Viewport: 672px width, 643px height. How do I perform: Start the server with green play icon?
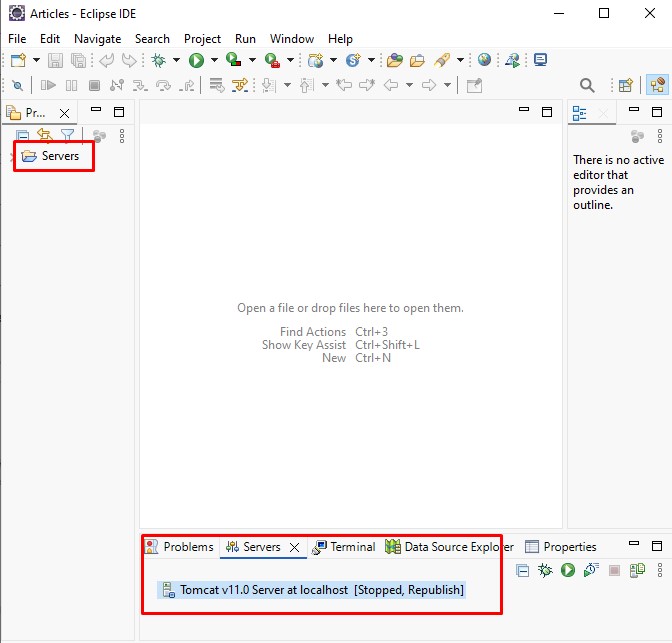click(x=568, y=570)
